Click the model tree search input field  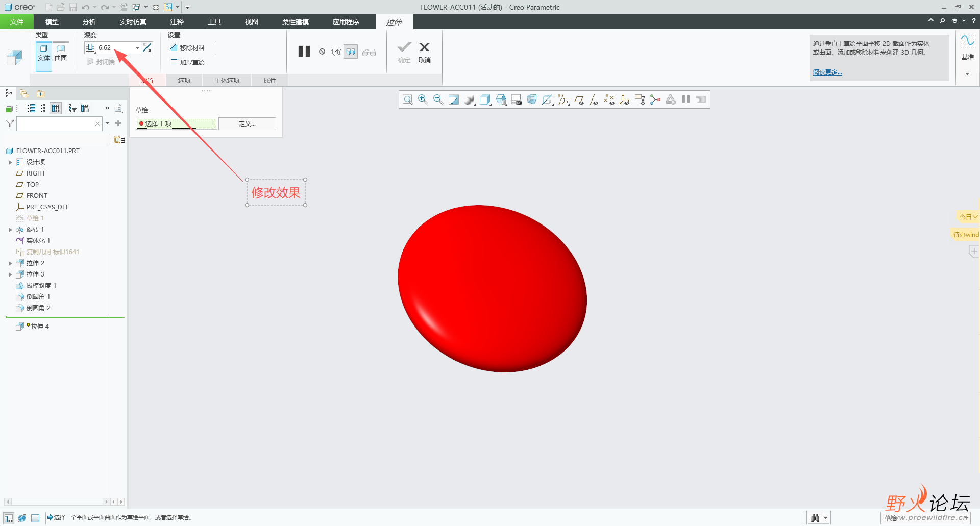click(55, 123)
